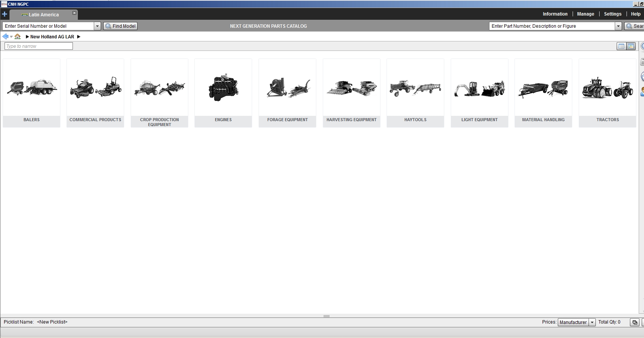Open the Manage menu

coord(586,14)
